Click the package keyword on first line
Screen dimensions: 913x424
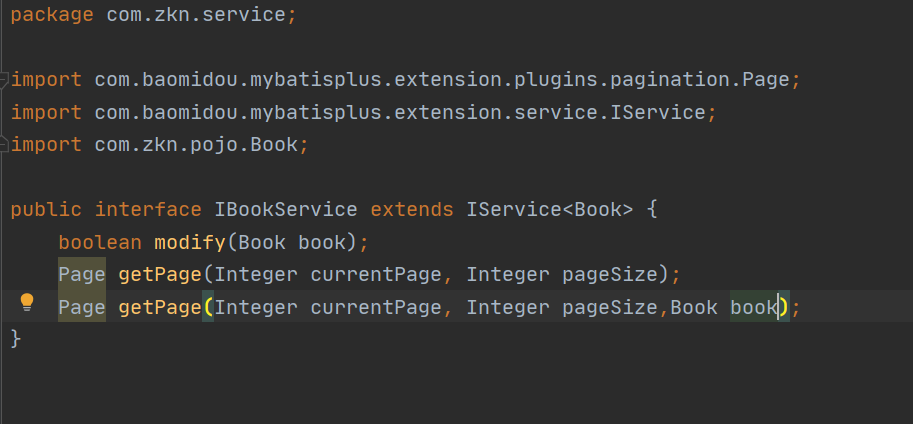tap(52, 17)
